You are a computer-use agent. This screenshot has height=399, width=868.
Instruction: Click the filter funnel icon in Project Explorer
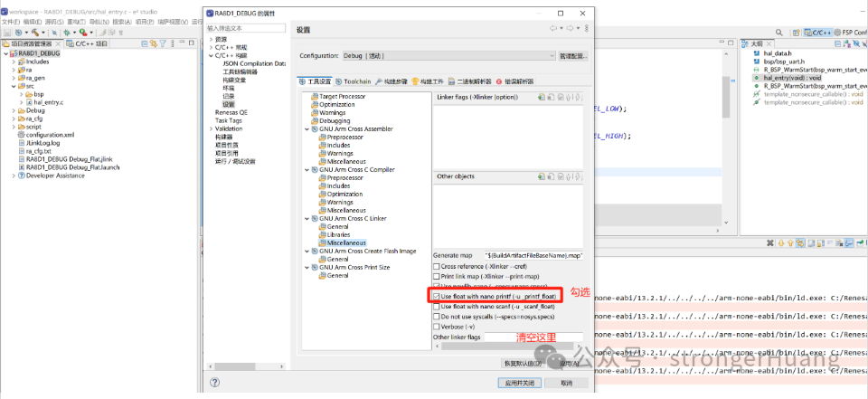(163, 43)
